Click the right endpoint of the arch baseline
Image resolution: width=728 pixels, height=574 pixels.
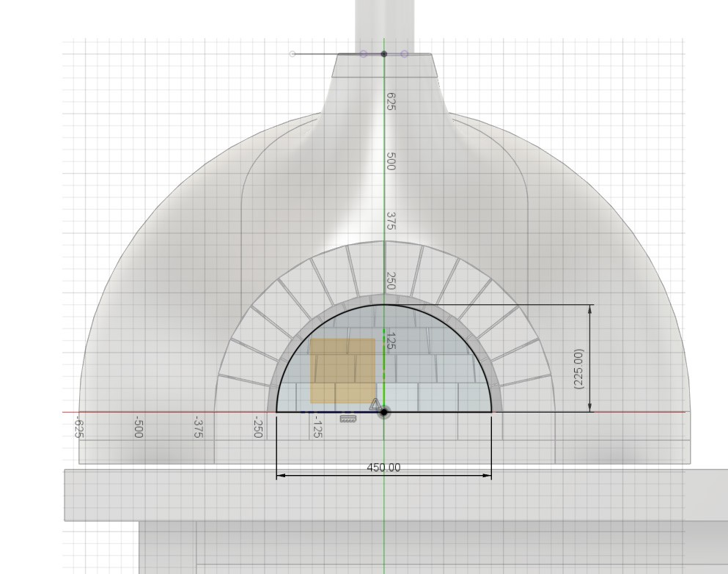pos(491,412)
